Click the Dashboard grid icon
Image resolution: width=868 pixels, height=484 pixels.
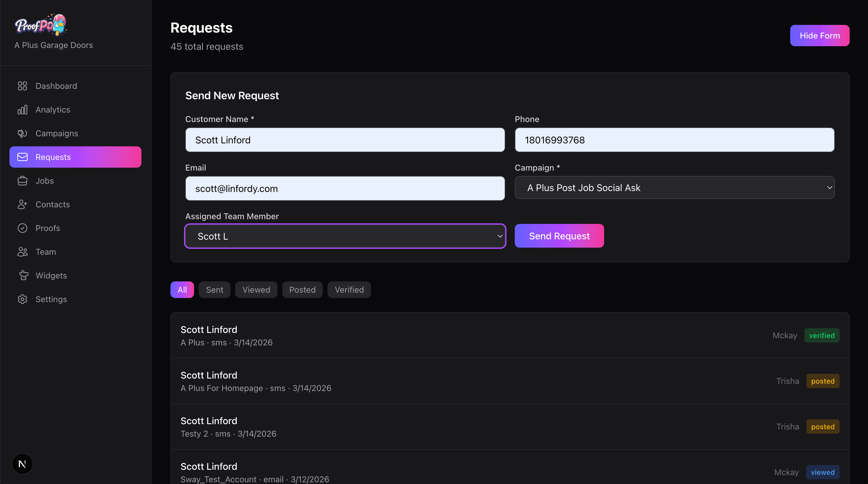pyautogui.click(x=22, y=86)
